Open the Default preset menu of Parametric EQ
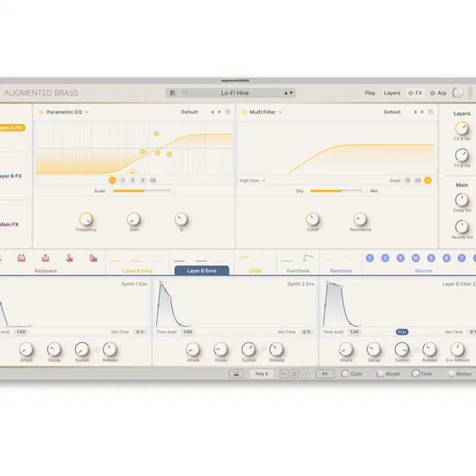476x476 pixels. (x=190, y=112)
